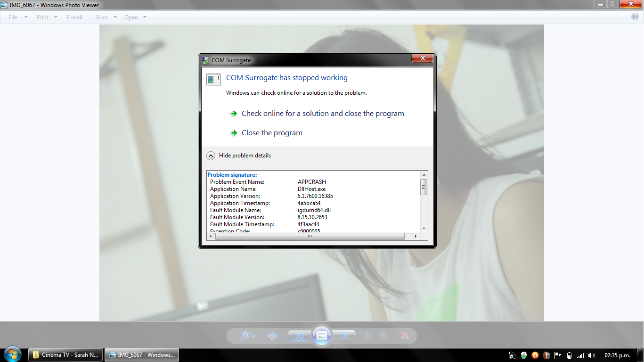Click the horizontal scrollbar thumb in details
This screenshot has width=644, height=362.
(x=310, y=237)
